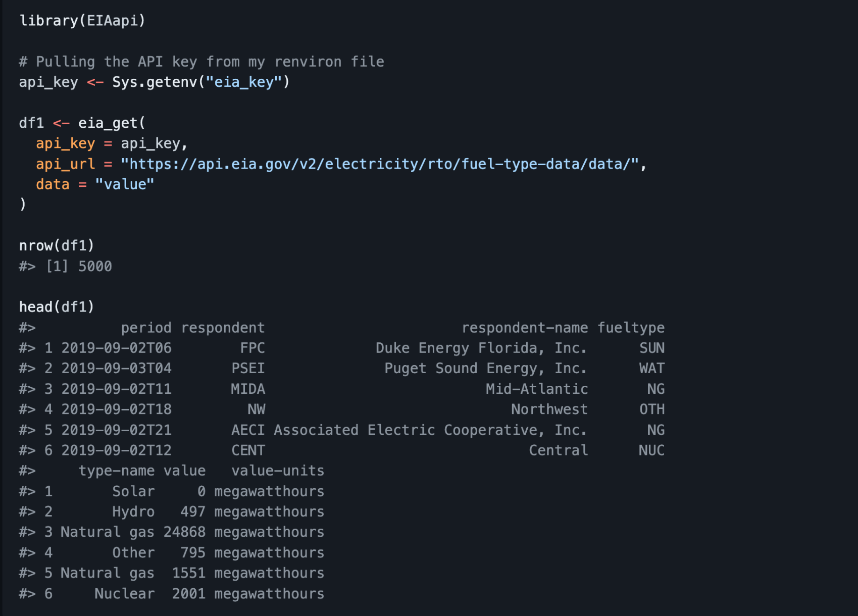Image resolution: width=858 pixels, height=616 pixels.
Task: Click the Nuclear type-name entry
Action: click(x=124, y=594)
